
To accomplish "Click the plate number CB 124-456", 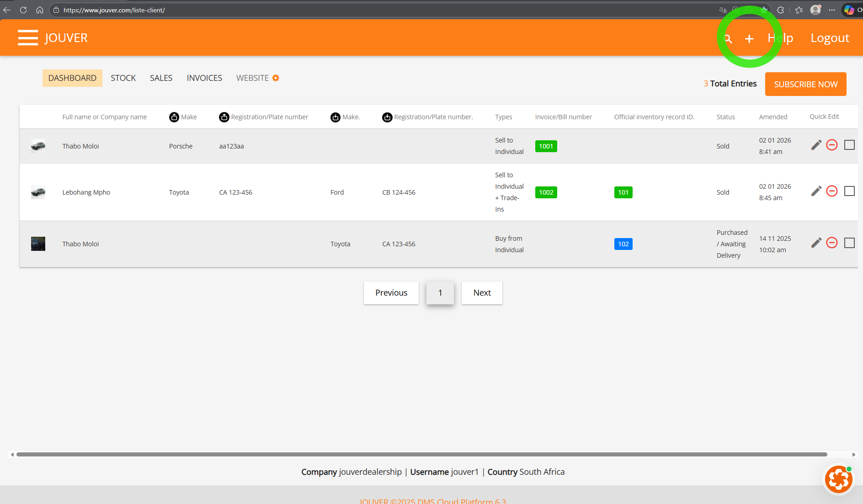I will (x=399, y=192).
